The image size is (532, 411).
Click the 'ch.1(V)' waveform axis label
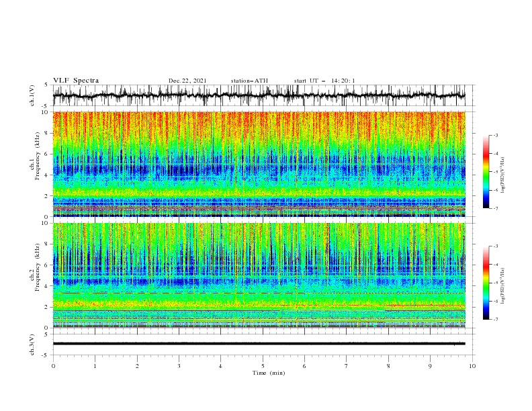coord(32,95)
